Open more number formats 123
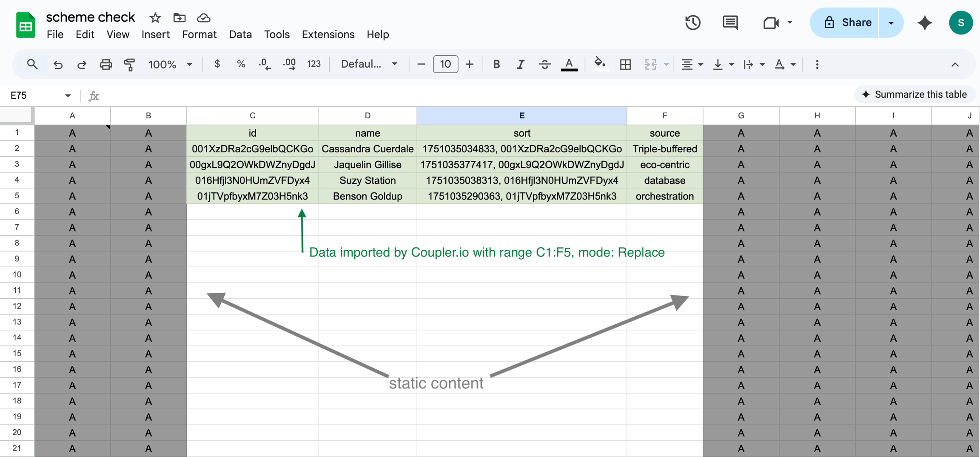 (x=314, y=64)
